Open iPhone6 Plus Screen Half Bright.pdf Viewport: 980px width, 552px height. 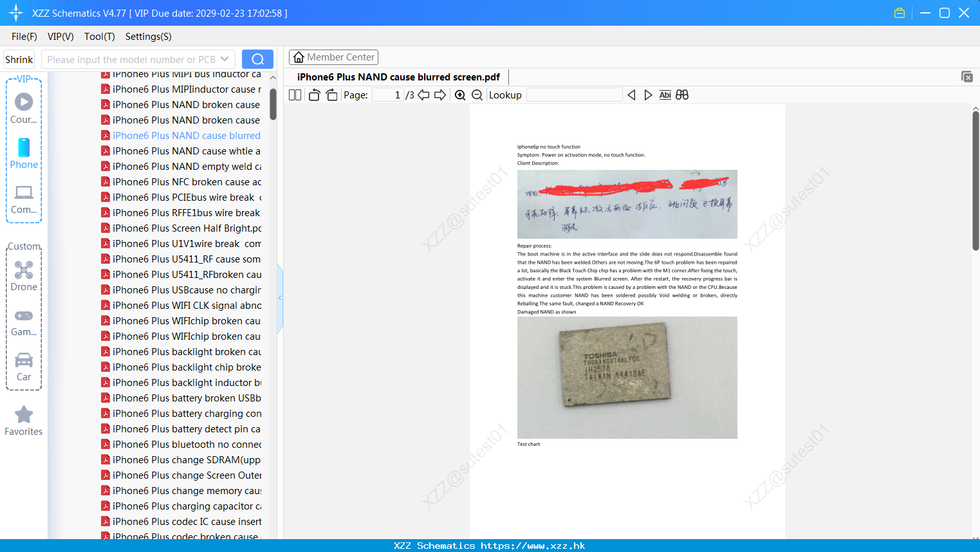click(181, 228)
